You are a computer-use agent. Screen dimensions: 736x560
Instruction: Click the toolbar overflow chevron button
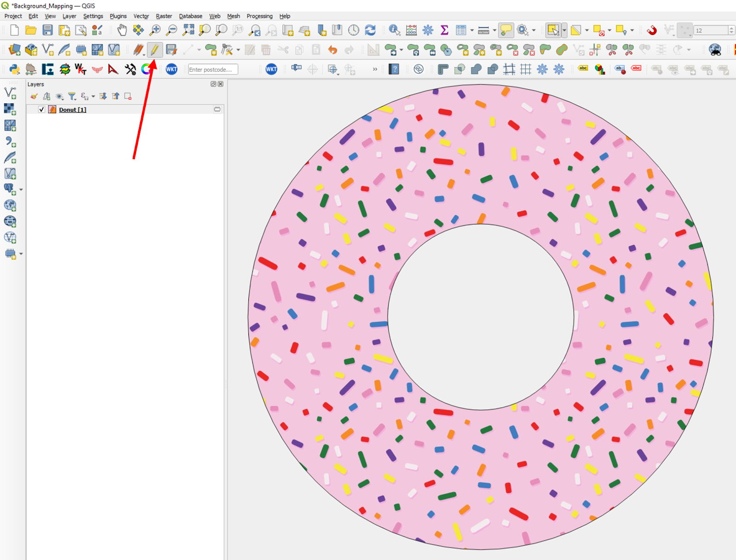pyautogui.click(x=375, y=69)
